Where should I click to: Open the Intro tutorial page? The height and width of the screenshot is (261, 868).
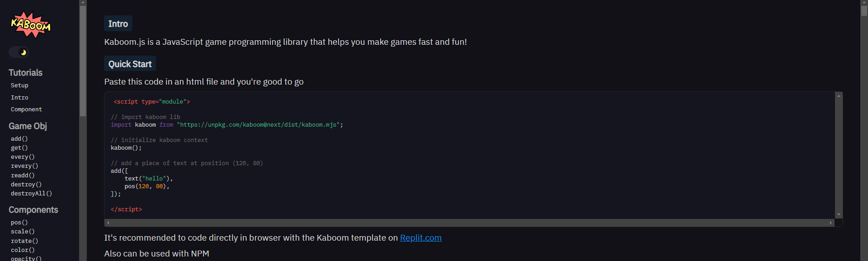click(19, 97)
